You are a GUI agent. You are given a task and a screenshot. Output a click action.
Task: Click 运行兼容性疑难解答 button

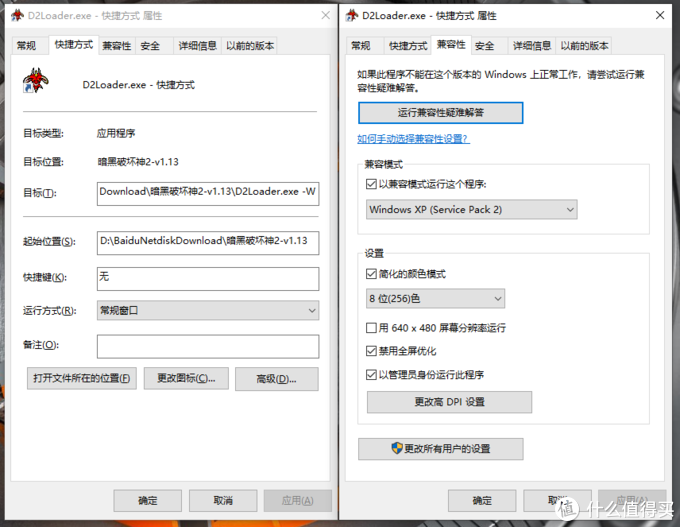pos(441,113)
